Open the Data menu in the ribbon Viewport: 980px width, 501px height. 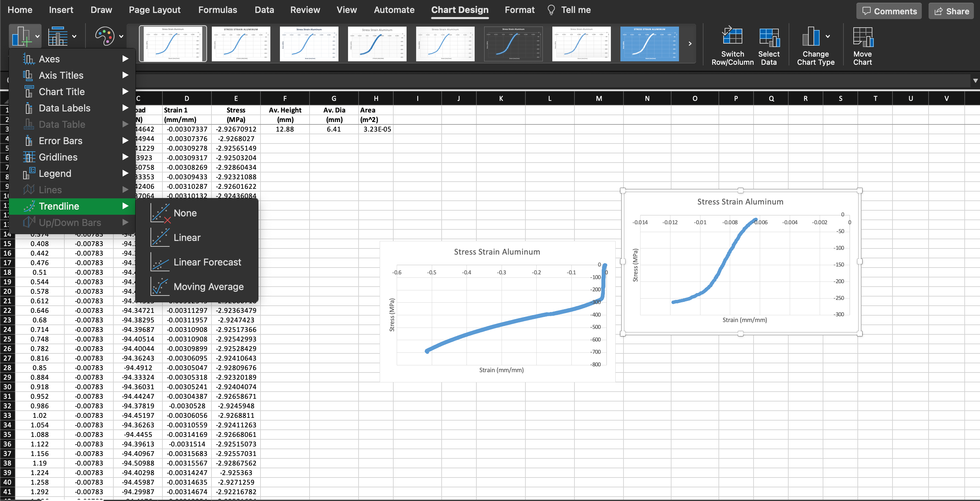[264, 10]
